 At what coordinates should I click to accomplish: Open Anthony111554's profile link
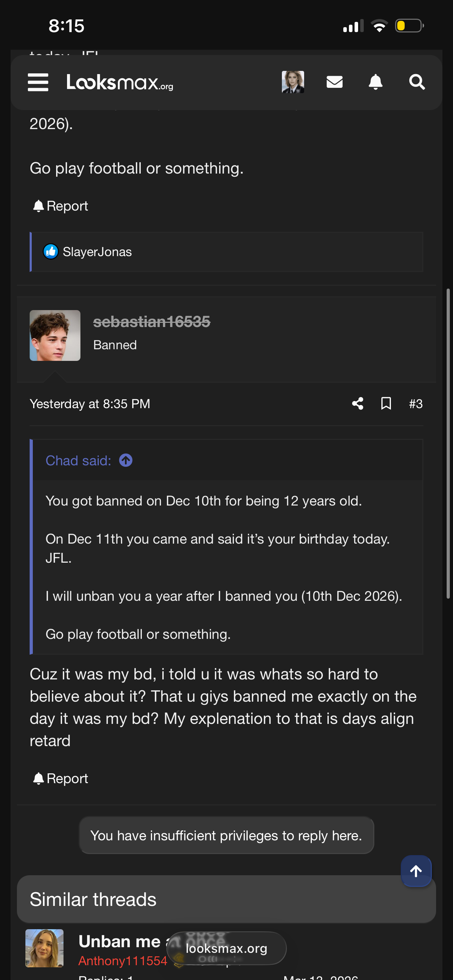122,961
